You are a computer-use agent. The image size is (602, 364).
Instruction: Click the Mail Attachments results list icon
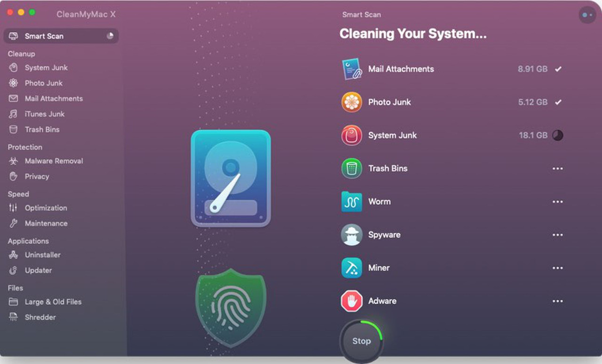351,69
